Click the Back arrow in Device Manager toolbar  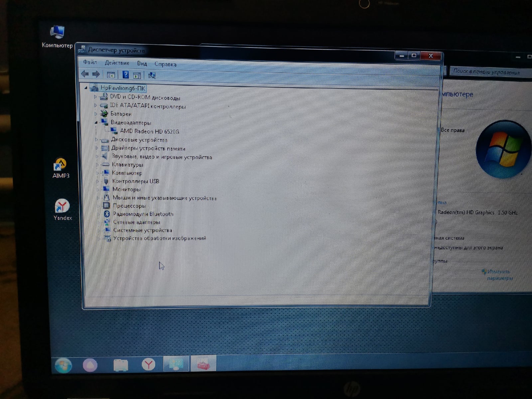[85, 74]
